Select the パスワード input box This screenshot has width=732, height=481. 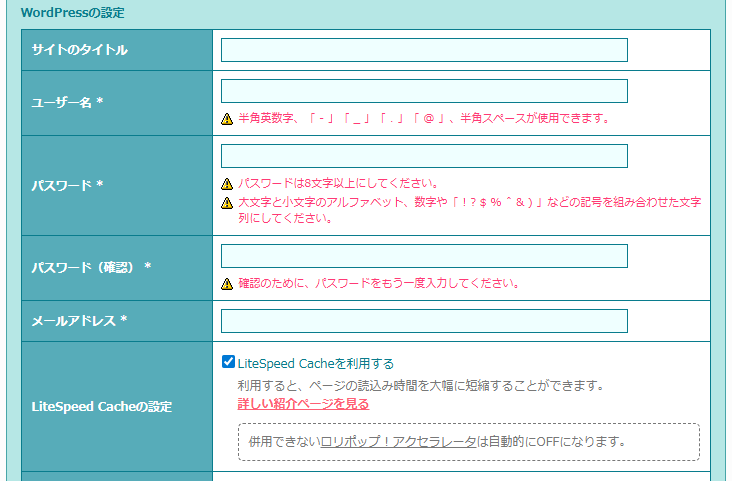[x=424, y=156]
